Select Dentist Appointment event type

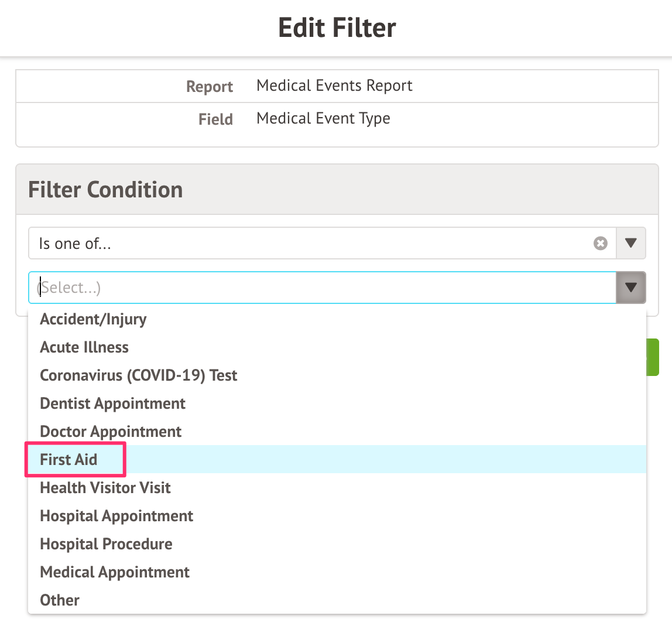[113, 404]
